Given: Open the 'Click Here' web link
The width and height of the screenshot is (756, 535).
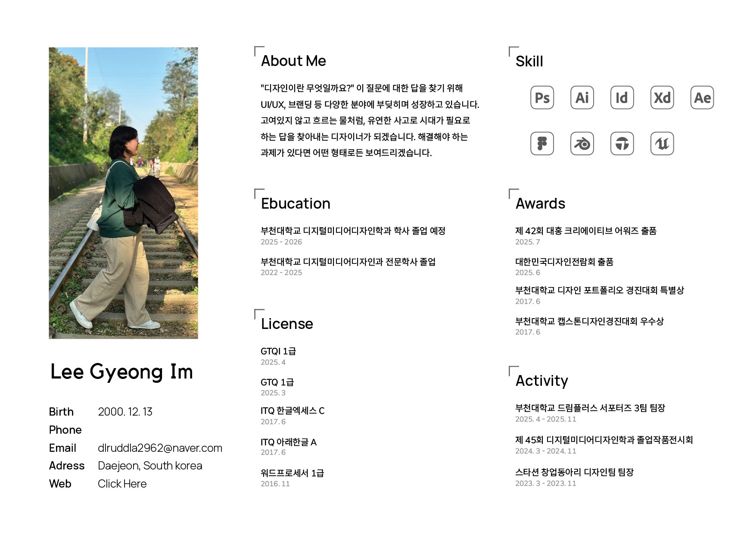Looking at the screenshot, I should click(x=122, y=484).
